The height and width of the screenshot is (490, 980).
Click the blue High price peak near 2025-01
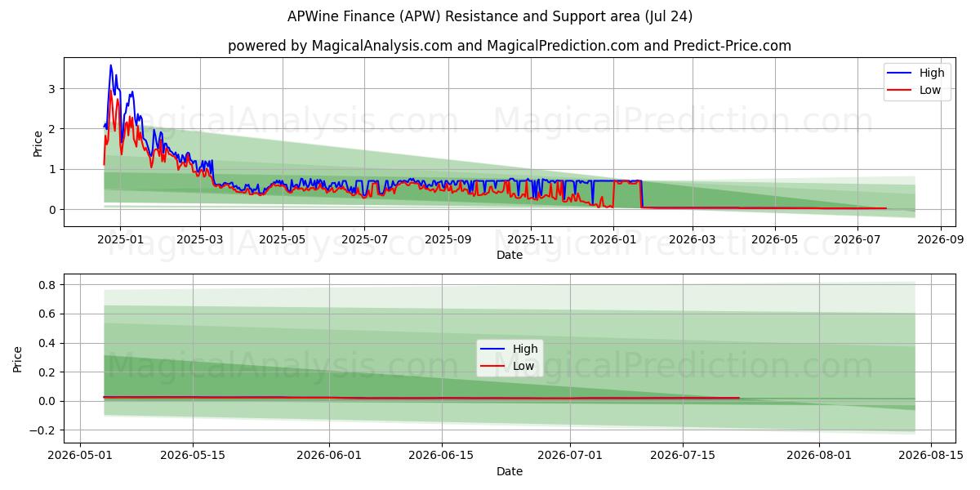coord(111,65)
